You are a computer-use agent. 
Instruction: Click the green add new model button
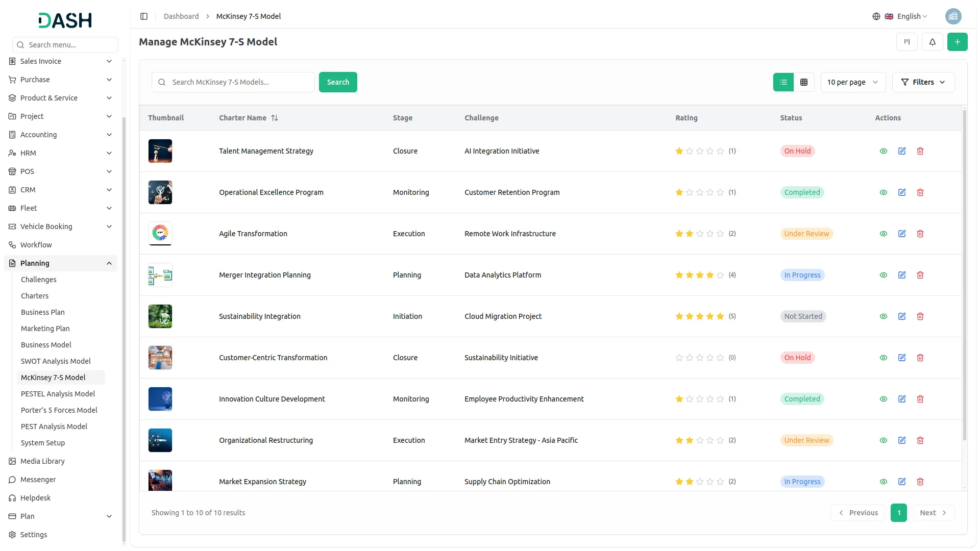(957, 42)
